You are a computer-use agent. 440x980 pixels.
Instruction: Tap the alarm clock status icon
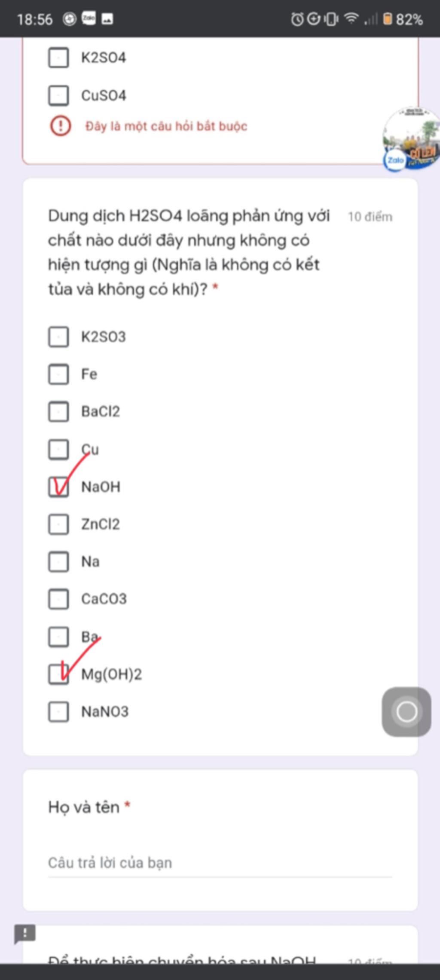[297, 19]
